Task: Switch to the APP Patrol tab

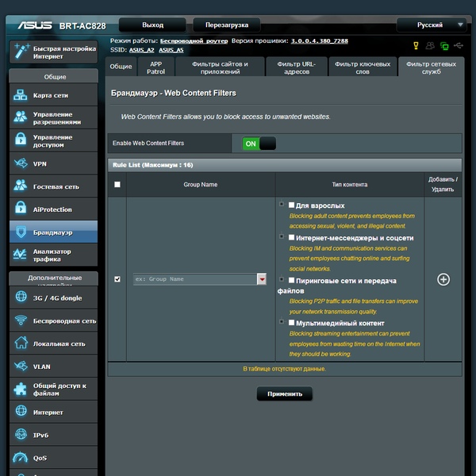Action: [155, 67]
